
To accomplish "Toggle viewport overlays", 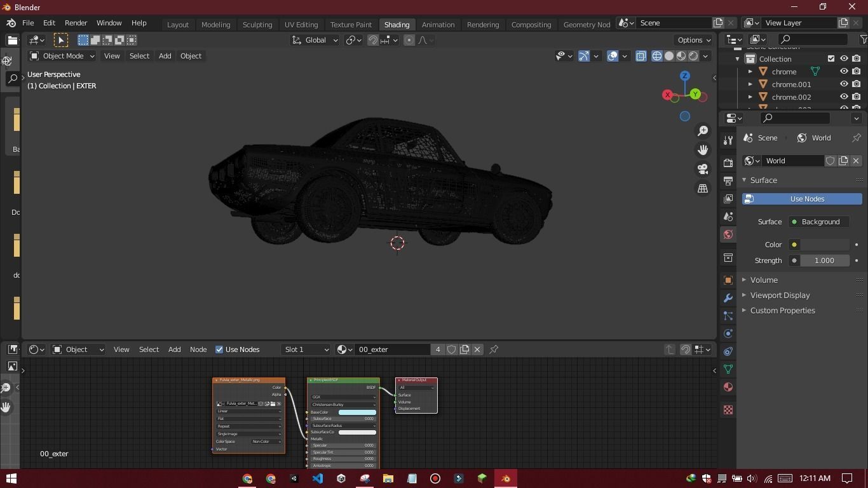I will tap(613, 56).
